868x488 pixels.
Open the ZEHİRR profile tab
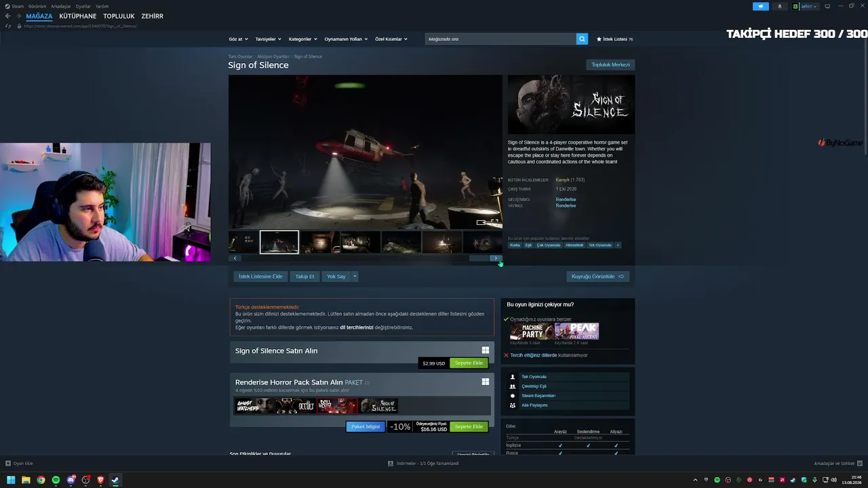[x=153, y=16]
